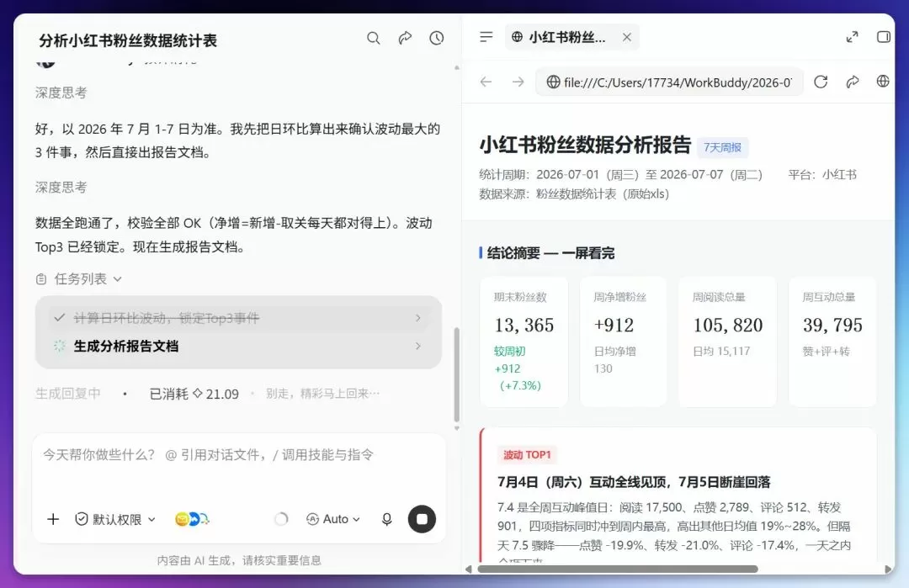Close the 小红书粉丝 preview tab
The image size is (909, 588).
627,37
